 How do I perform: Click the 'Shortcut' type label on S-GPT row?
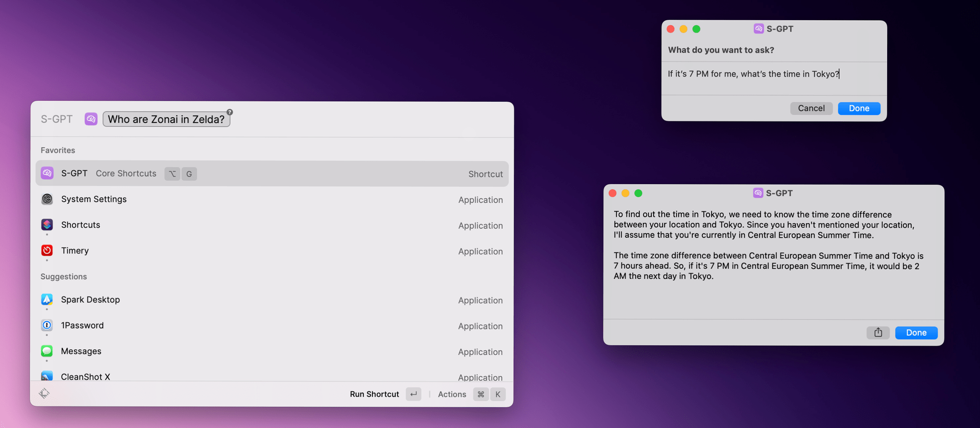point(485,174)
